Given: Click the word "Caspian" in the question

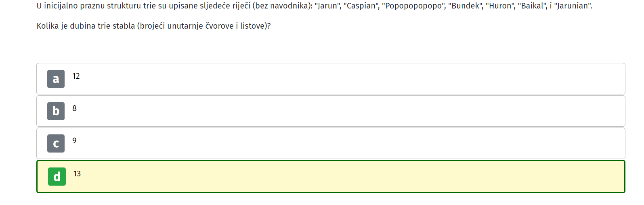Looking at the screenshot, I should (x=361, y=6).
